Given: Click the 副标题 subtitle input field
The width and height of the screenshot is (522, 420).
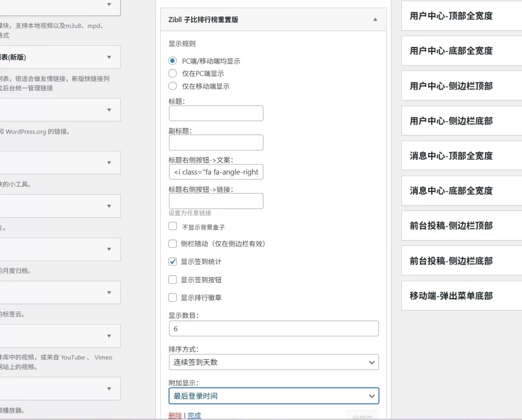Looking at the screenshot, I should [216, 142].
